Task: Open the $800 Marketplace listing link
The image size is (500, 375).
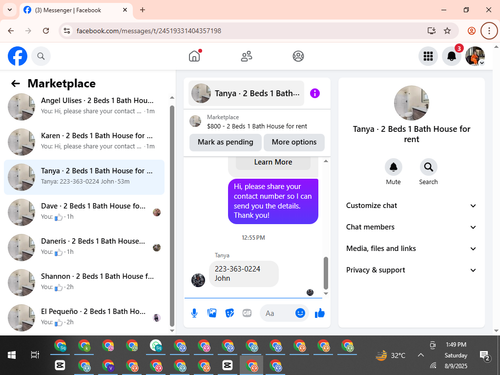Action: click(x=257, y=122)
